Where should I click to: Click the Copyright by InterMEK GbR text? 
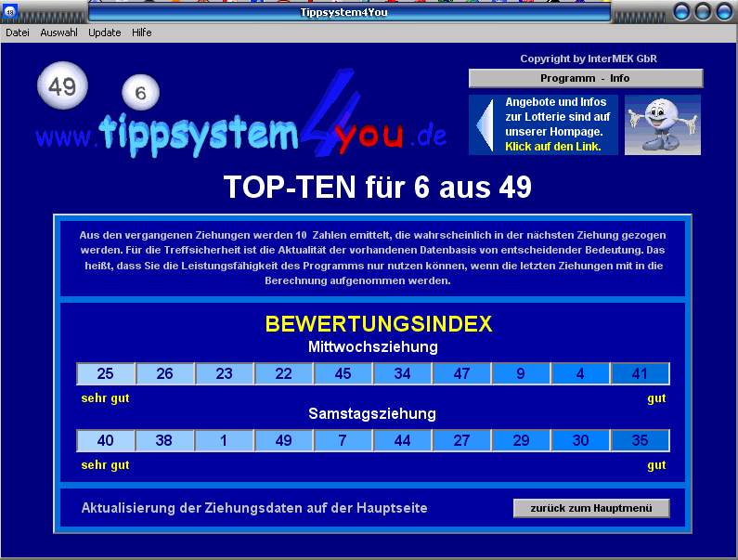pos(589,59)
